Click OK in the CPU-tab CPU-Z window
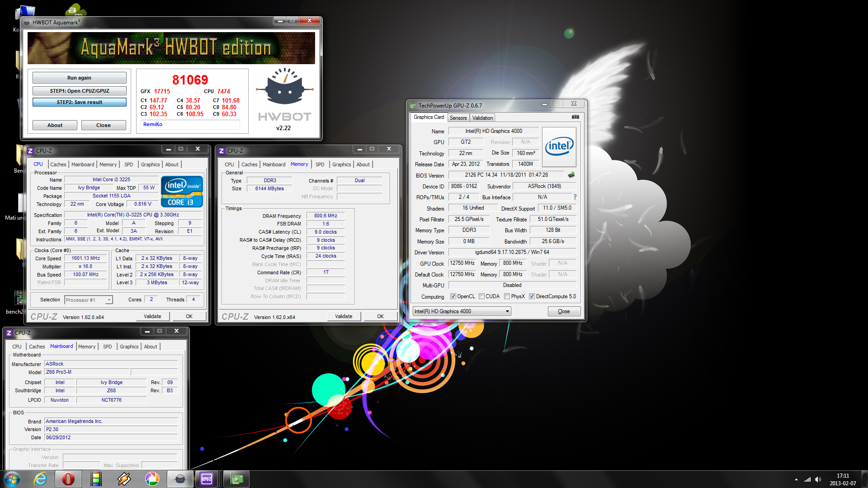Screen dimensions: 868x488 point(189,316)
